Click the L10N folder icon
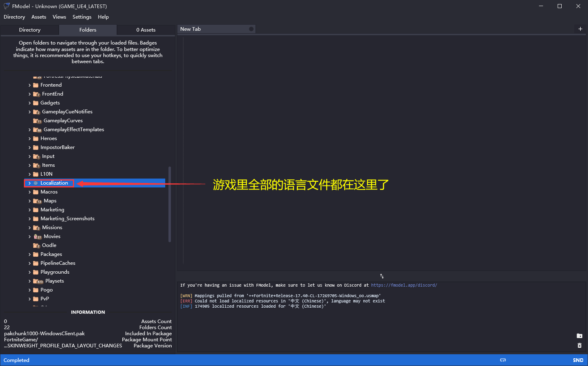The width and height of the screenshot is (588, 366). (x=36, y=174)
